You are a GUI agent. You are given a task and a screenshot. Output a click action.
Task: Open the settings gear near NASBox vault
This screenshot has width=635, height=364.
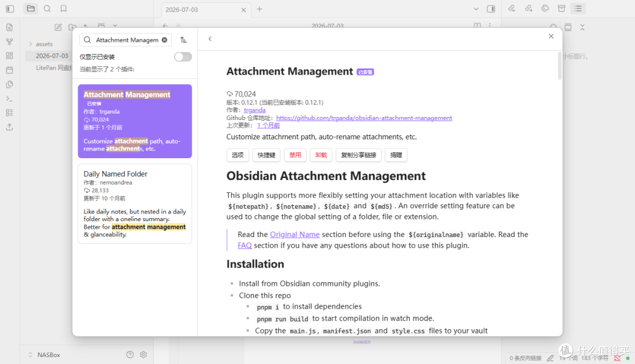pyautogui.click(x=143, y=355)
